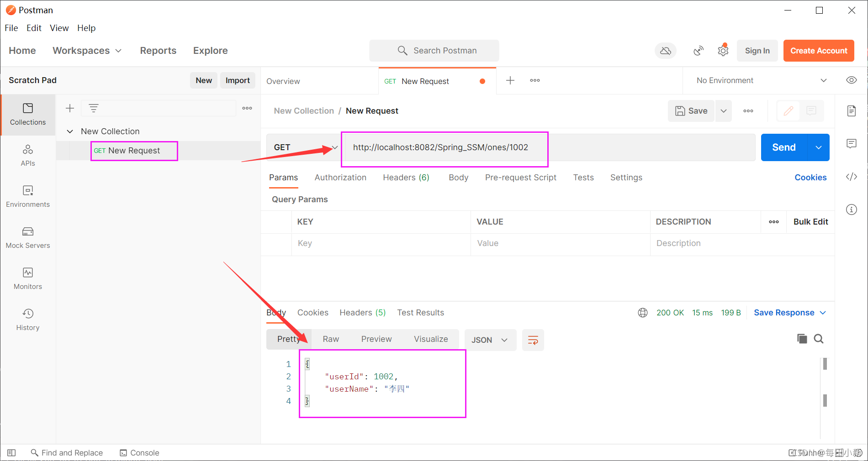
Task: Toggle word wrap in response body
Action: click(533, 340)
